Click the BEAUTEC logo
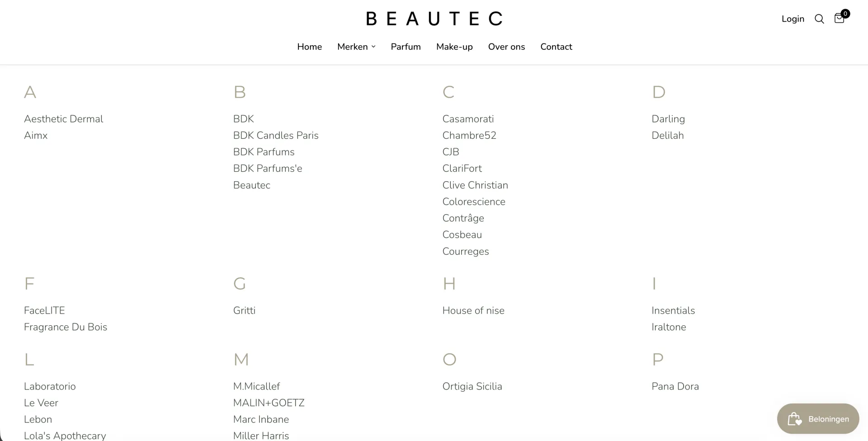 pos(434,18)
